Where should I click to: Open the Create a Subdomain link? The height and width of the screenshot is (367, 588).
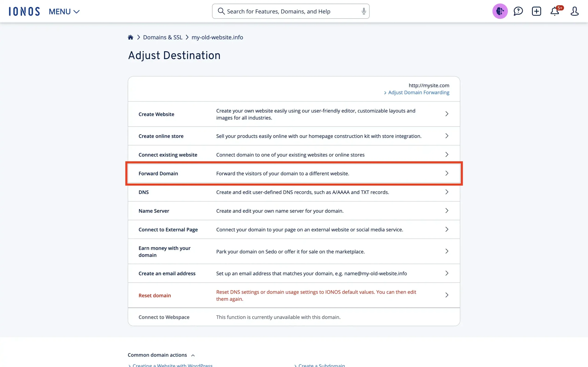[x=321, y=365]
